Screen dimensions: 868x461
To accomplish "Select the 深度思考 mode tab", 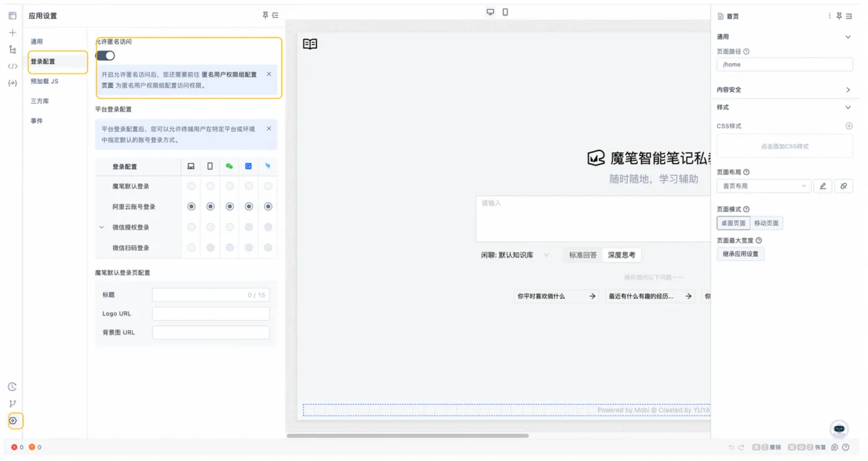I will click(x=621, y=255).
